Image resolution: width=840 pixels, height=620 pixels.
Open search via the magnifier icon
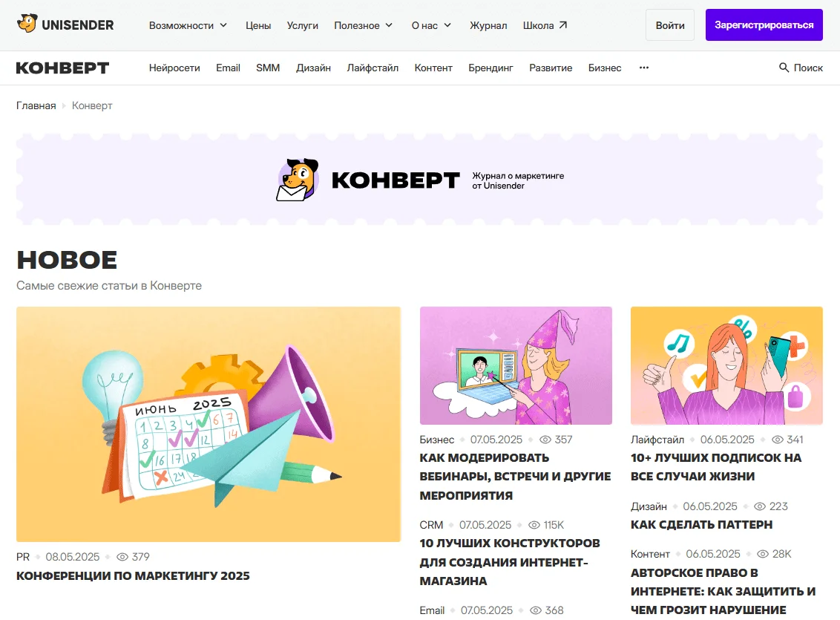784,68
